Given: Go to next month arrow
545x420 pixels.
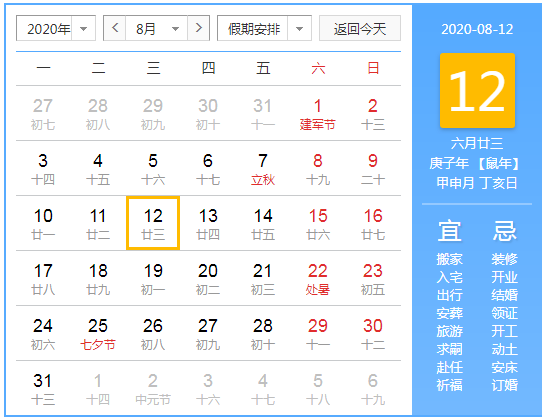Looking at the screenshot, I should click(x=198, y=28).
